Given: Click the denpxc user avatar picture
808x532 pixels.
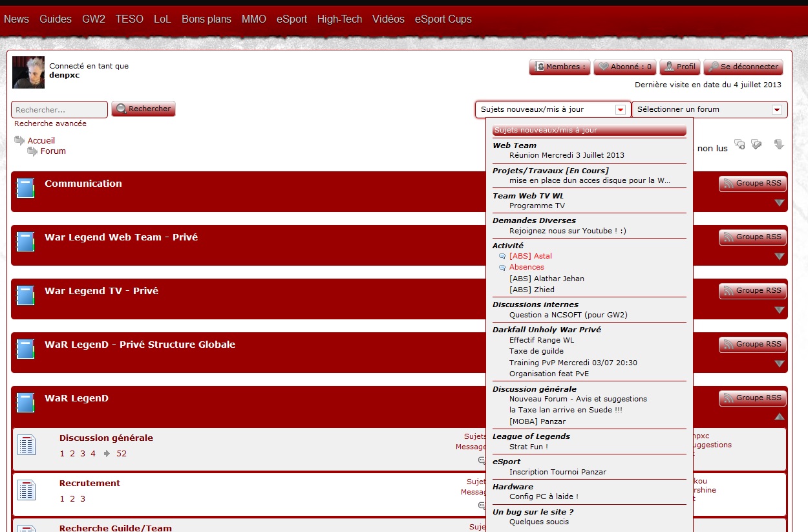Looking at the screenshot, I should [x=28, y=72].
